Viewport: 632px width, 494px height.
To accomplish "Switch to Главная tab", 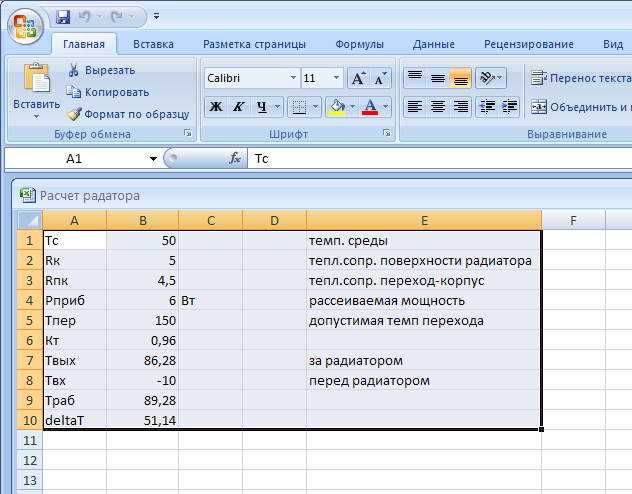I will coord(84,44).
